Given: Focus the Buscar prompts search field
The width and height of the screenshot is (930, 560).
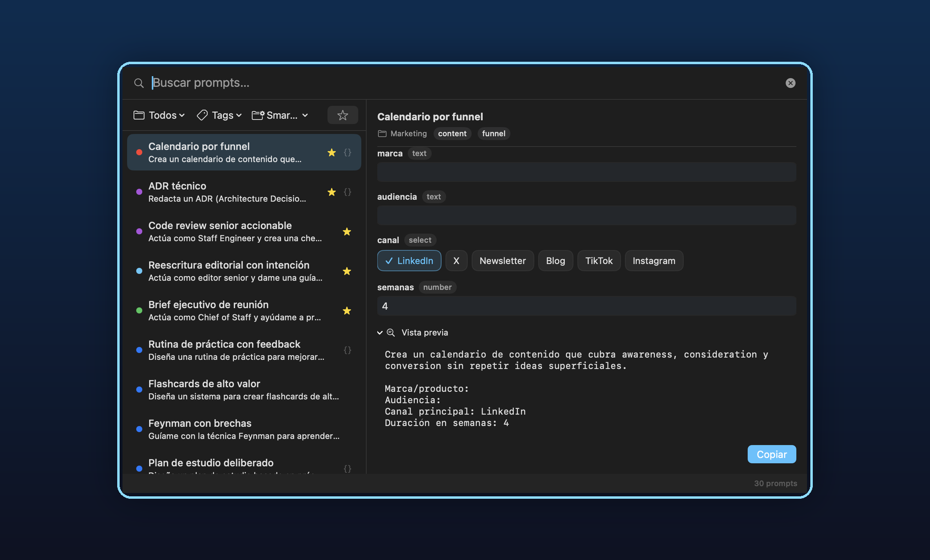Looking at the screenshot, I should [x=465, y=83].
